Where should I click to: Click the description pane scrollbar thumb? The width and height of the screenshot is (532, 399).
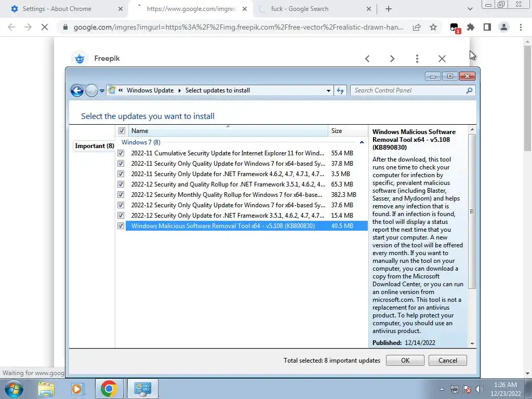pos(472,211)
